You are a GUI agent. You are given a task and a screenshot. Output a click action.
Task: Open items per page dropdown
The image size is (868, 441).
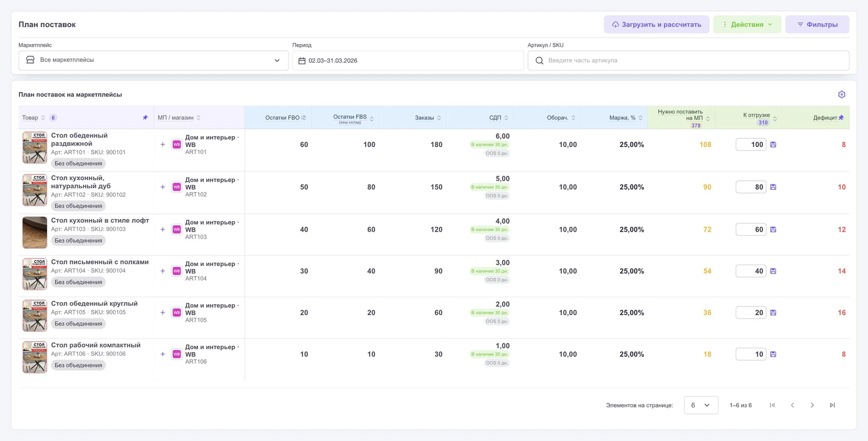[701, 405]
